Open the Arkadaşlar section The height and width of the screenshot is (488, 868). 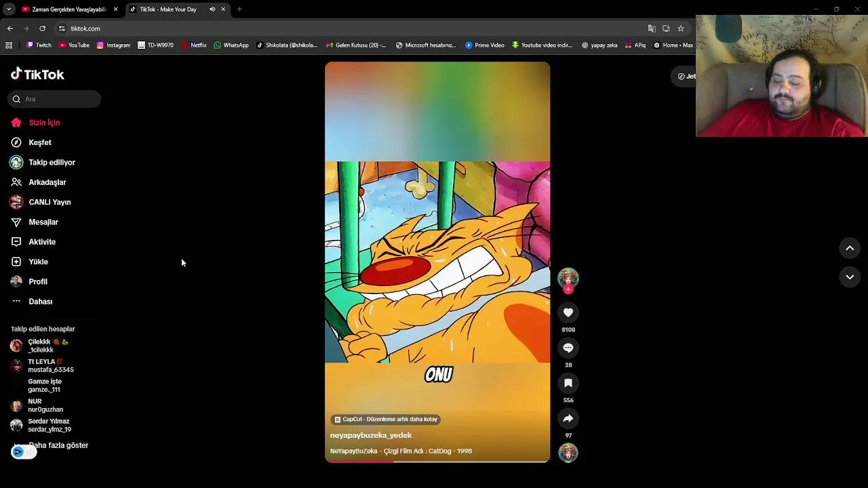38,182
